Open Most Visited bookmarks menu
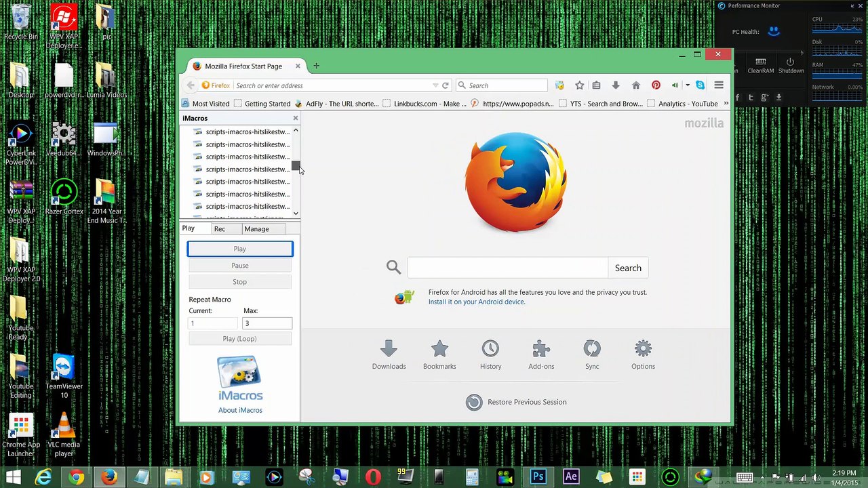Image resolution: width=868 pixels, height=488 pixels. [x=205, y=104]
